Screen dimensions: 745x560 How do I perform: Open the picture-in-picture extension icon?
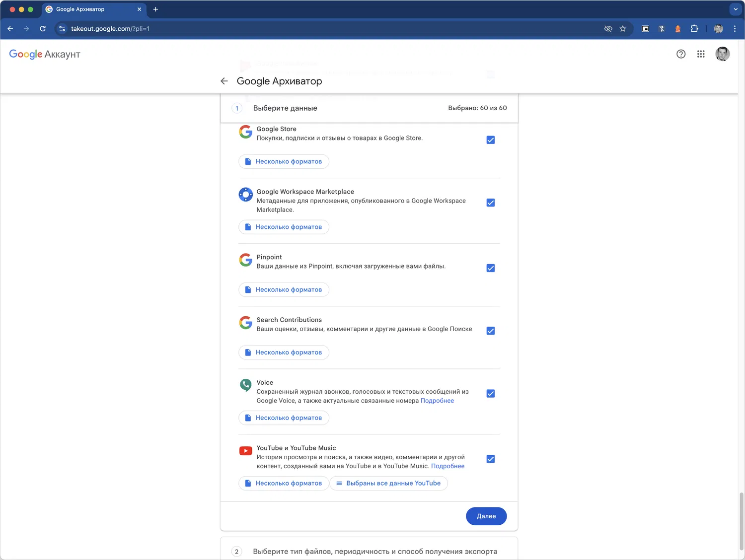tap(645, 29)
